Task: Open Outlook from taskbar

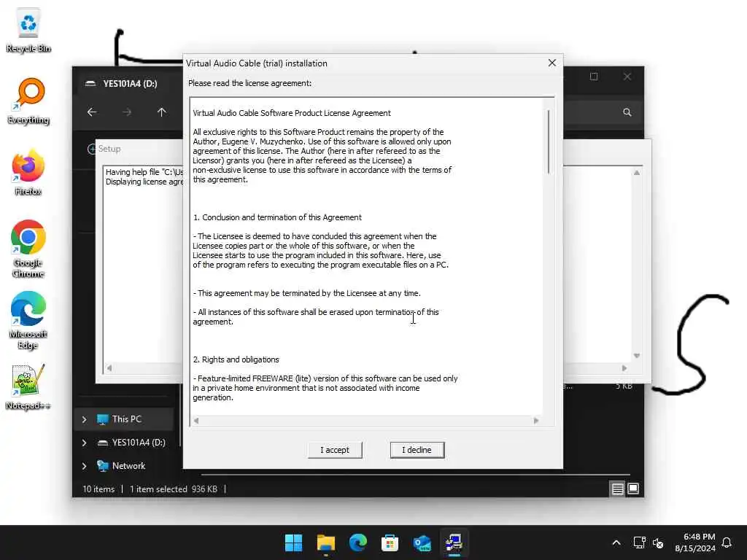Action: click(x=422, y=542)
